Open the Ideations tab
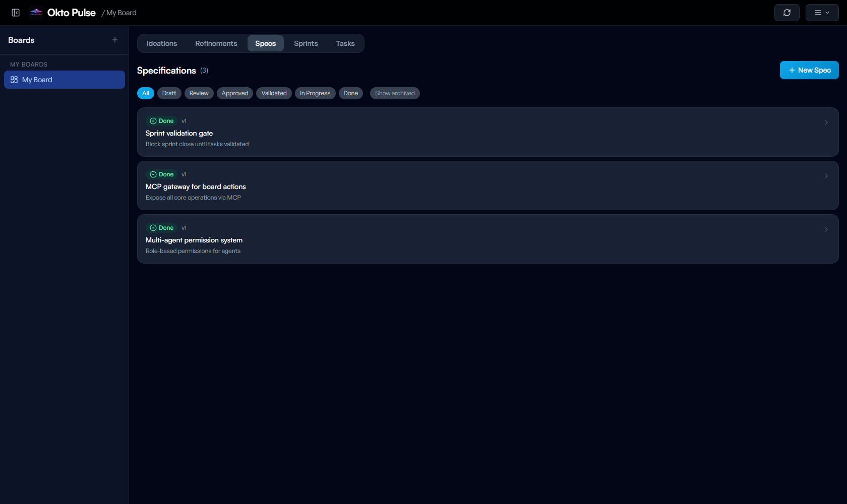The image size is (847, 504). coord(162,43)
